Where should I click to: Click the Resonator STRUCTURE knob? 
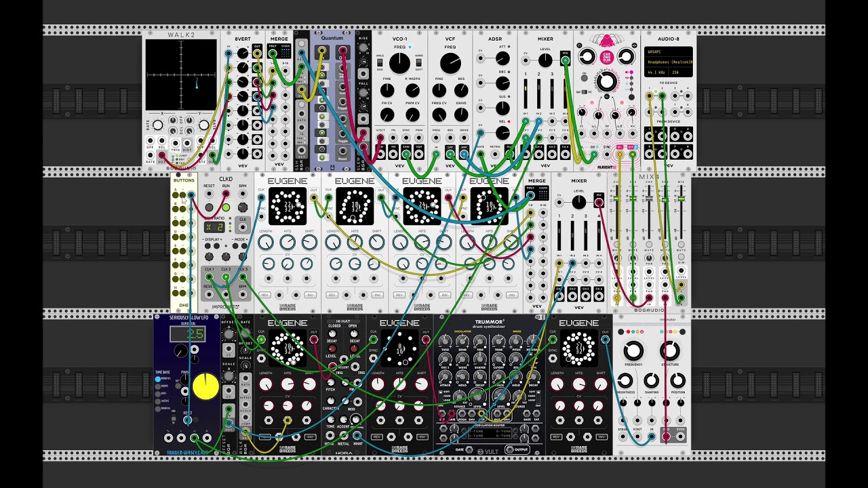tap(670, 350)
